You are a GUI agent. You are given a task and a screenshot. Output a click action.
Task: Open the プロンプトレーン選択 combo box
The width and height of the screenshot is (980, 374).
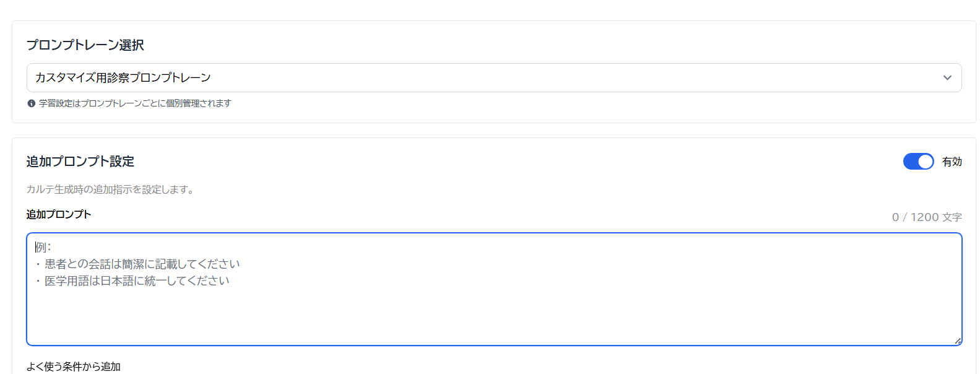tap(493, 77)
